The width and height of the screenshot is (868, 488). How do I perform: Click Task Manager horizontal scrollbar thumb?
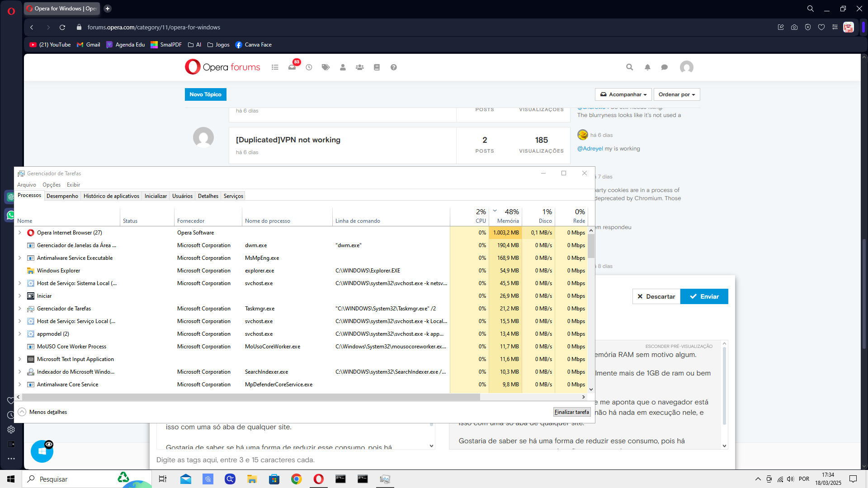pos(251,397)
